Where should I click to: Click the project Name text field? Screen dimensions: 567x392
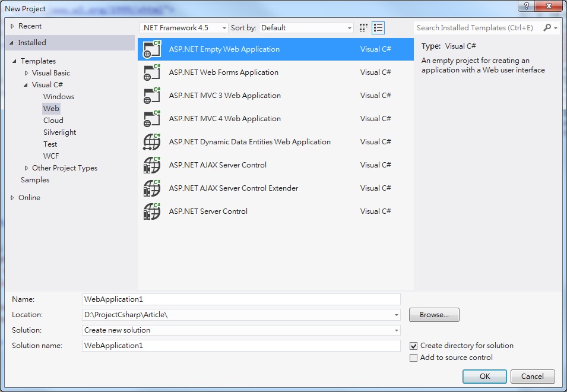click(241, 299)
